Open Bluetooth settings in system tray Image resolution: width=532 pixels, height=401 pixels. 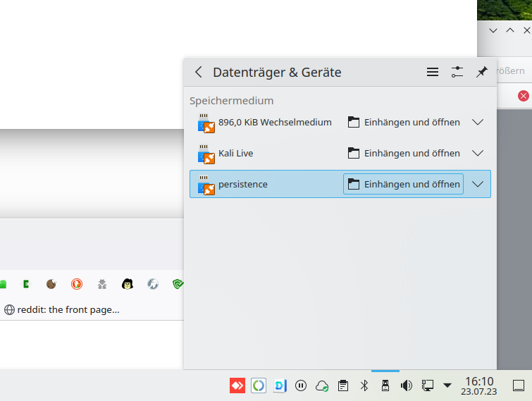point(364,385)
